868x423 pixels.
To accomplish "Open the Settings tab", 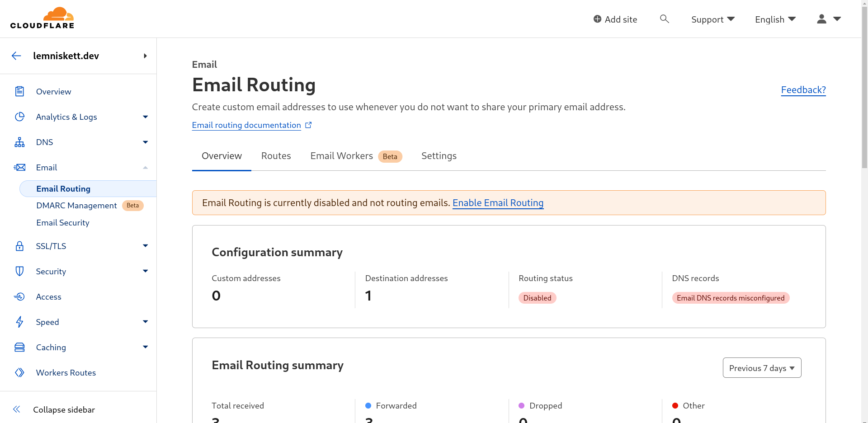I will click(439, 156).
